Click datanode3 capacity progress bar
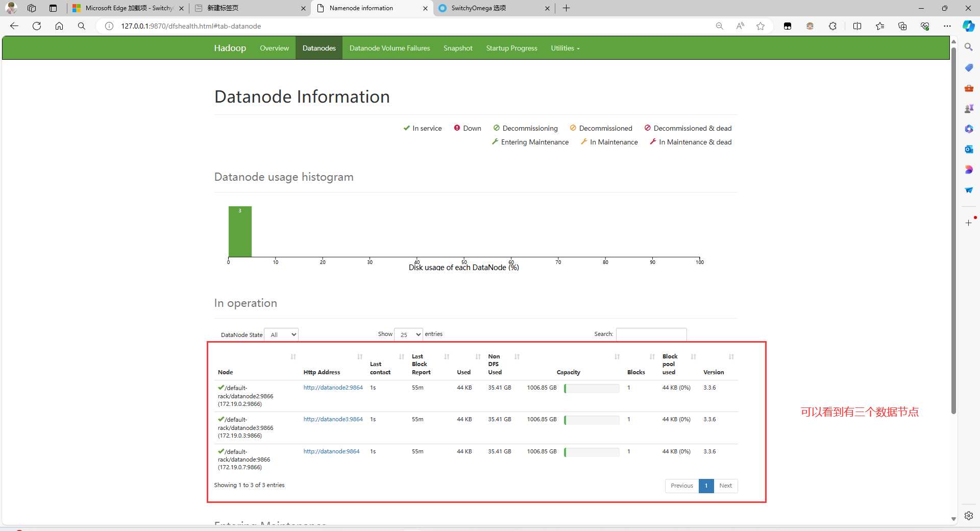Viewport: 980px width, 531px height. pyautogui.click(x=592, y=420)
